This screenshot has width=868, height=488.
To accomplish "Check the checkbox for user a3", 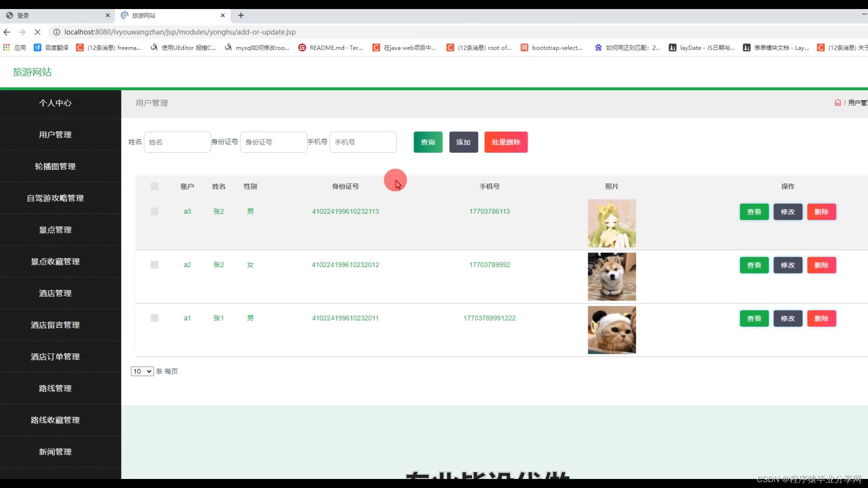I will 154,211.
